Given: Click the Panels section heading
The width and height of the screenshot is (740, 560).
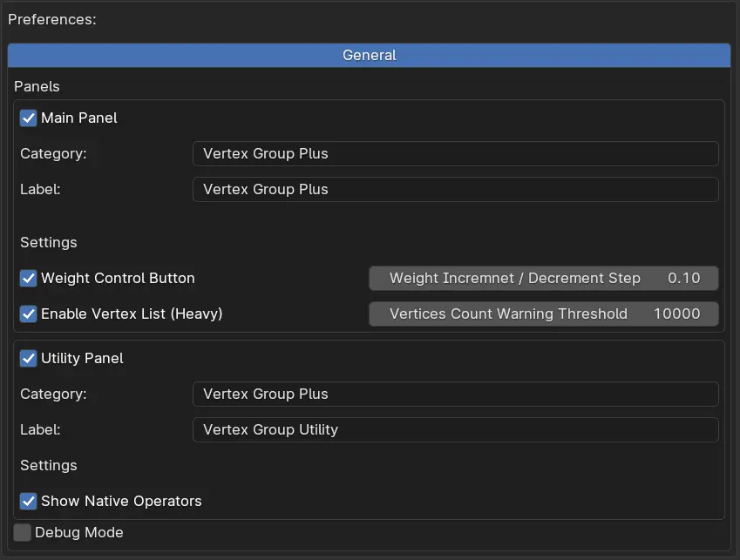Looking at the screenshot, I should (37, 86).
